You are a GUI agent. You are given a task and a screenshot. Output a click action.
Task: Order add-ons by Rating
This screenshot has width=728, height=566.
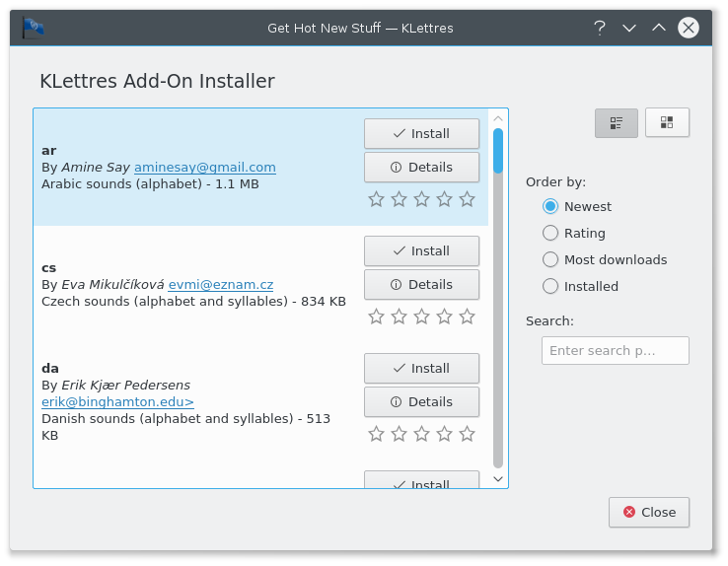(x=550, y=233)
